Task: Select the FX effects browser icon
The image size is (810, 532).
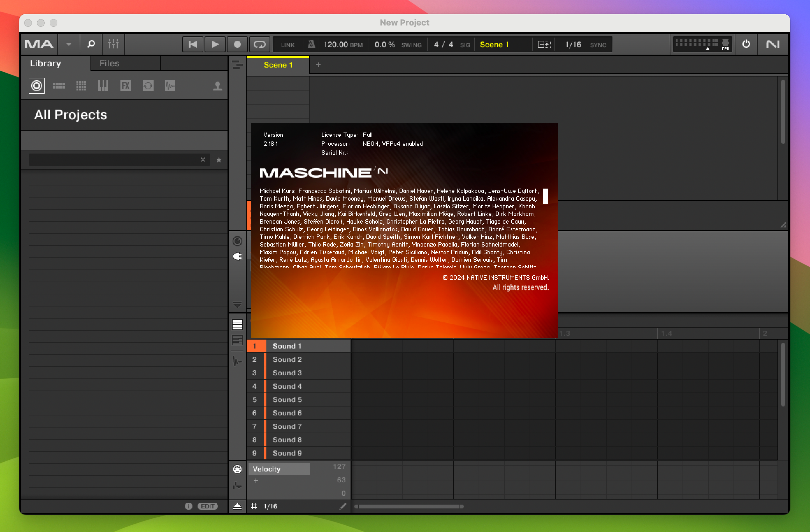Action: (126, 86)
